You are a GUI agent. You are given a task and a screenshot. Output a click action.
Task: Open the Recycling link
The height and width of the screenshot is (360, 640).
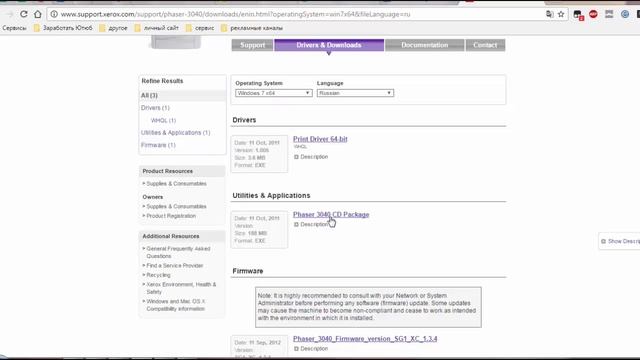point(158,275)
